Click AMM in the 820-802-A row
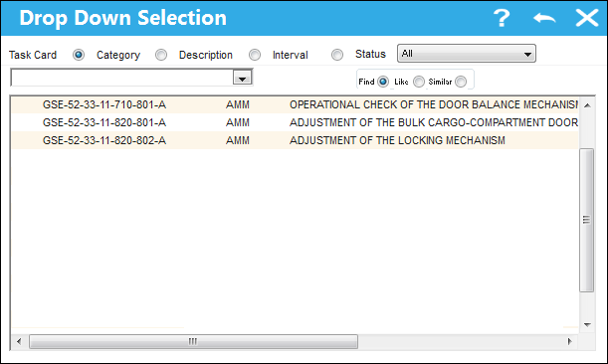 pyautogui.click(x=238, y=140)
